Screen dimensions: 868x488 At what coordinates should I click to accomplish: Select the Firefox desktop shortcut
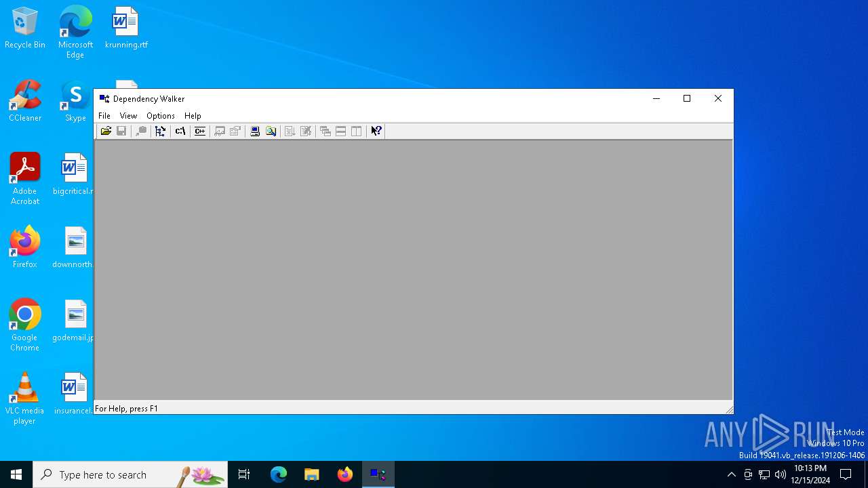click(x=25, y=247)
